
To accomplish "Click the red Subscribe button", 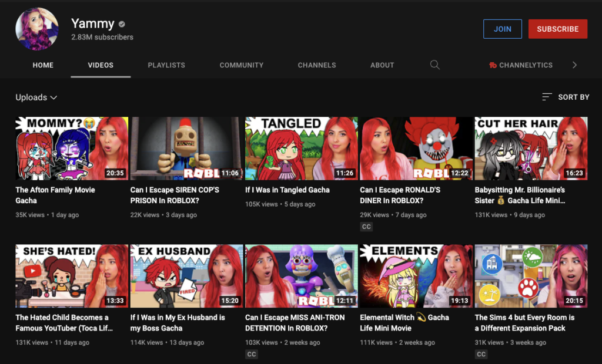I will [x=557, y=29].
